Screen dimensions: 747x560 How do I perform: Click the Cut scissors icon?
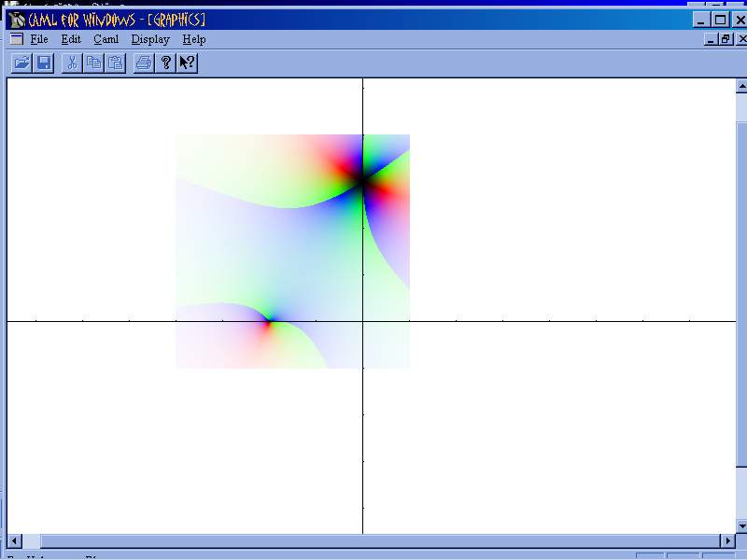point(72,63)
